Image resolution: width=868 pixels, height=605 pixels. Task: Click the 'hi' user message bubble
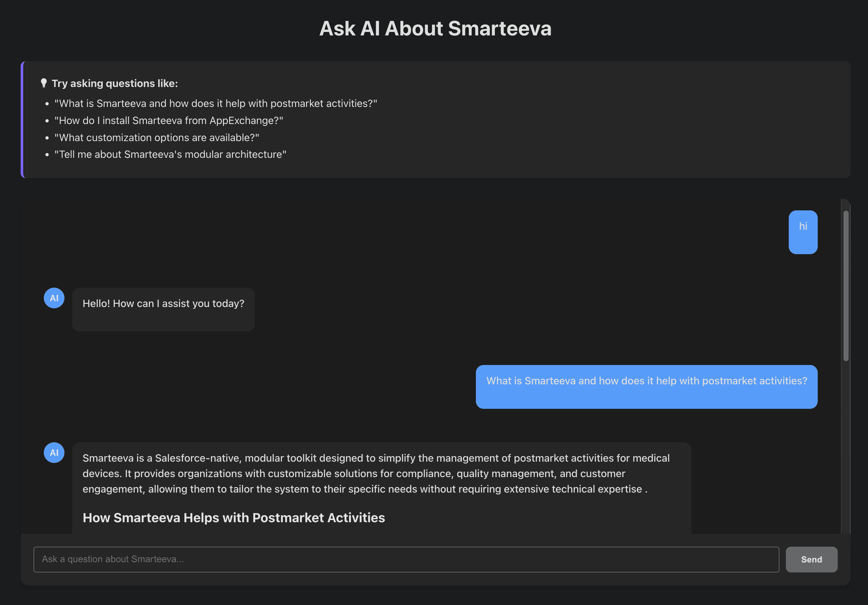coord(803,232)
